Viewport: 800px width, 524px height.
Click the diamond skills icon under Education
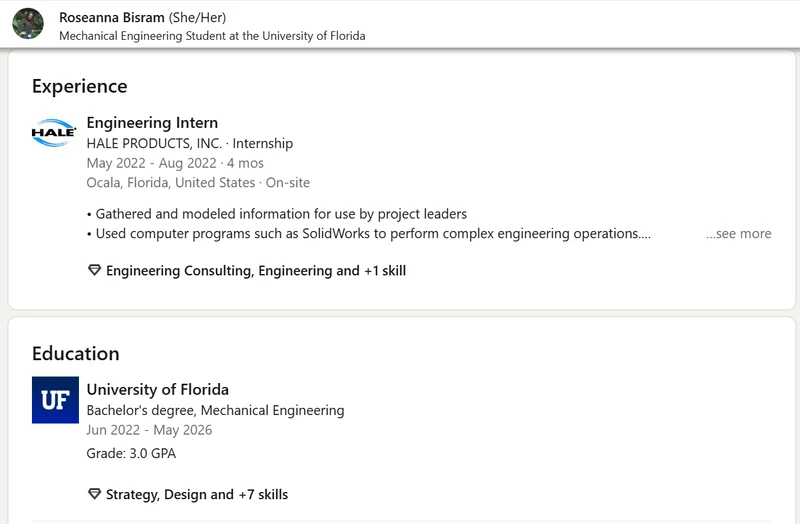[x=95, y=494]
